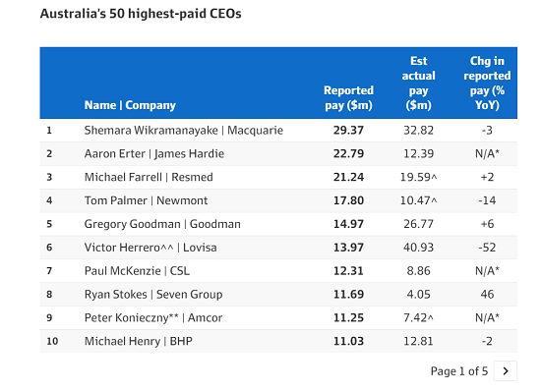Sort by Chg in reported pay header
Image resolution: width=541 pixels, height=392 pixels.
click(487, 83)
